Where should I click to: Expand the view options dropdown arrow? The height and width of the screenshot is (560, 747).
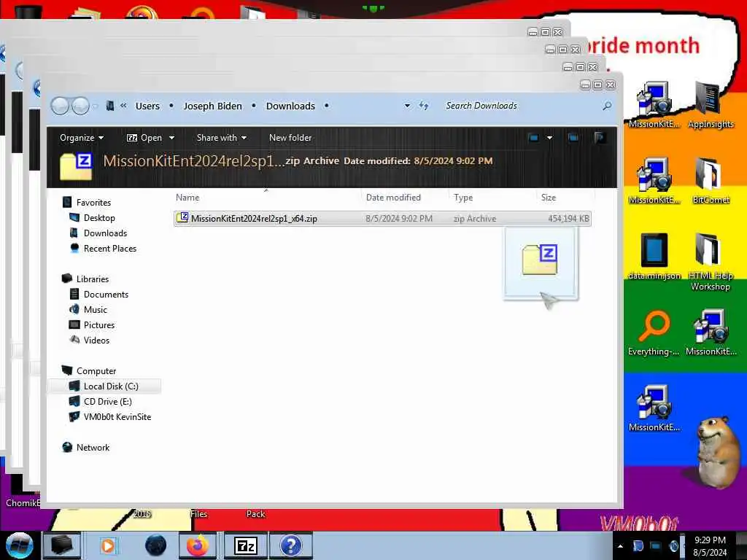click(549, 138)
